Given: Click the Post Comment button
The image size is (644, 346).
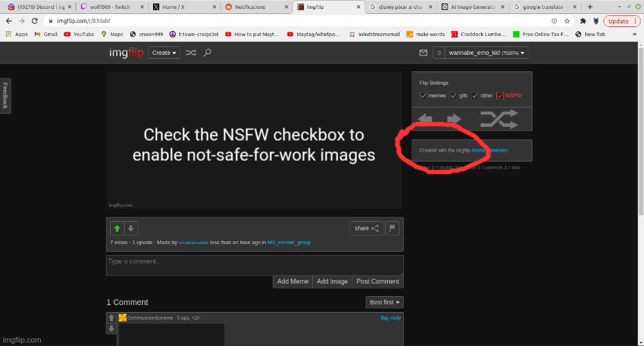Looking at the screenshot, I should point(377,282).
